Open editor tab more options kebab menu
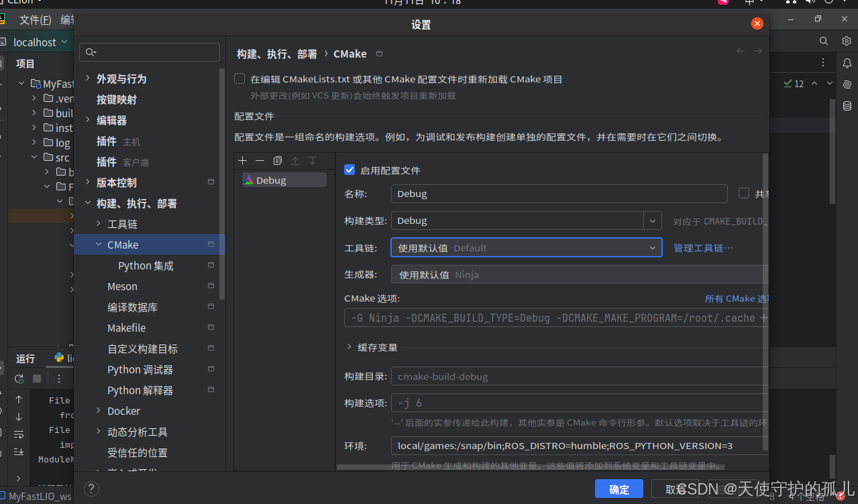The height and width of the screenshot is (504, 858). click(x=824, y=63)
